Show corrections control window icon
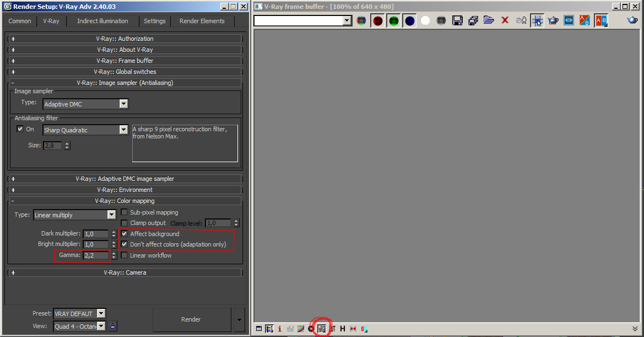This screenshot has height=337, width=644. tap(259, 329)
